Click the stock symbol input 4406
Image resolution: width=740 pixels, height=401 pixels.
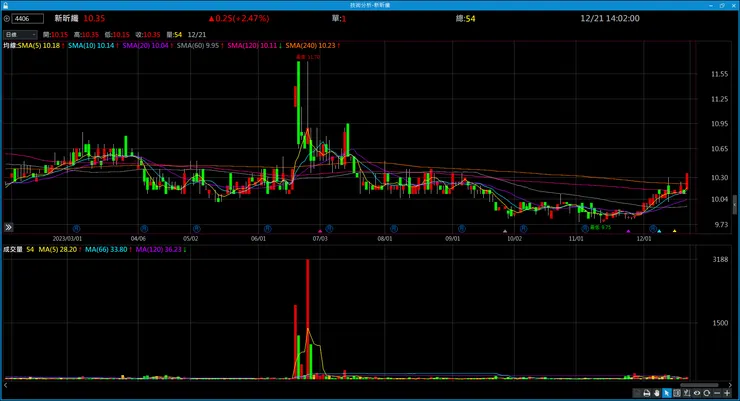point(27,19)
